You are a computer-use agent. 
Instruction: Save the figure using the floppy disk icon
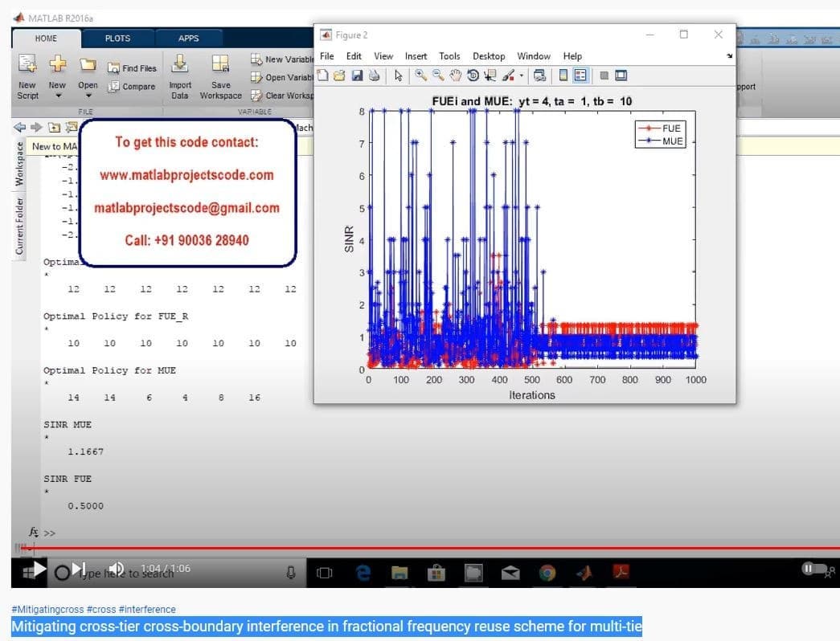tap(358, 76)
